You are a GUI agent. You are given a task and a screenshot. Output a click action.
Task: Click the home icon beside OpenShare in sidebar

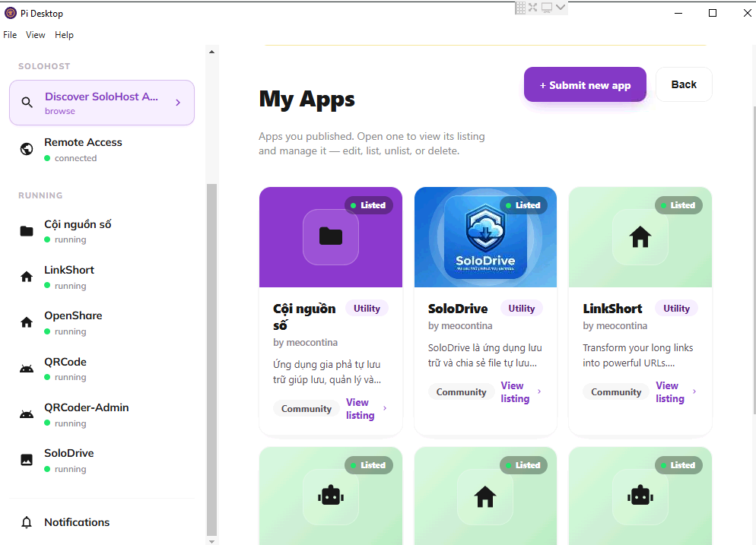27,322
